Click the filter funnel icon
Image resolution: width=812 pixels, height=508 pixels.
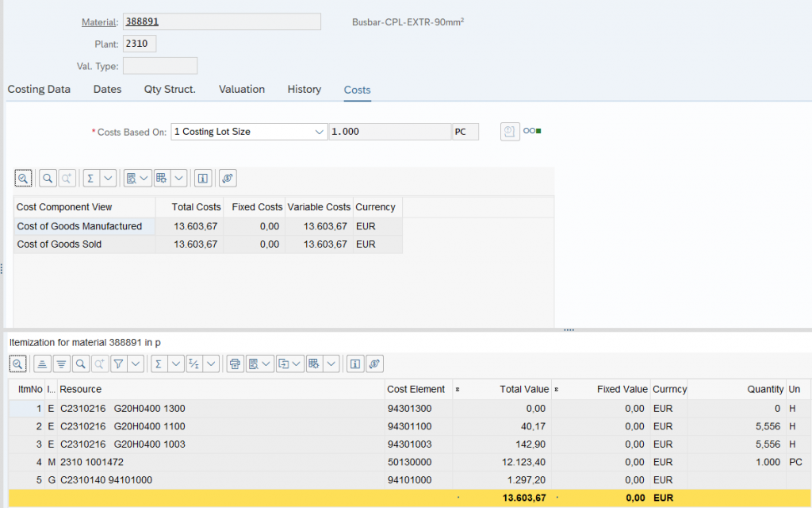coord(117,364)
